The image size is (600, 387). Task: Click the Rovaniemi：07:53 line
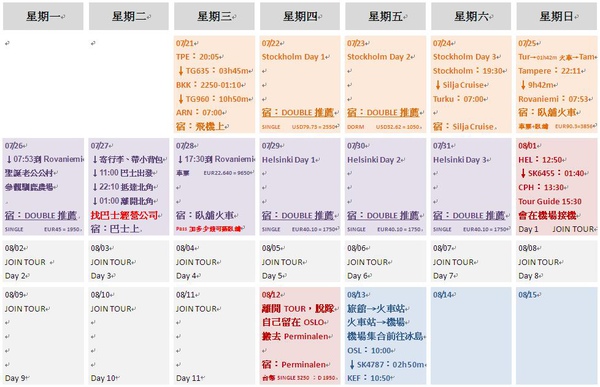tap(553, 99)
